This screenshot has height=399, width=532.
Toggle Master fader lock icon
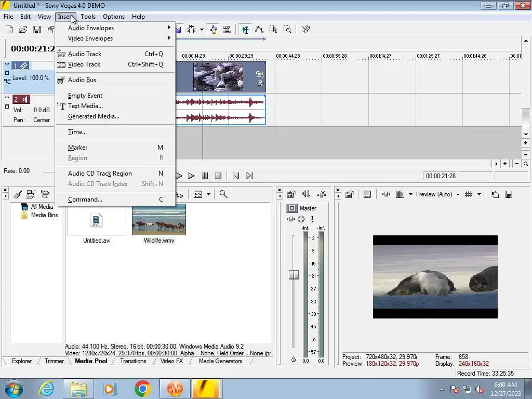point(294,359)
